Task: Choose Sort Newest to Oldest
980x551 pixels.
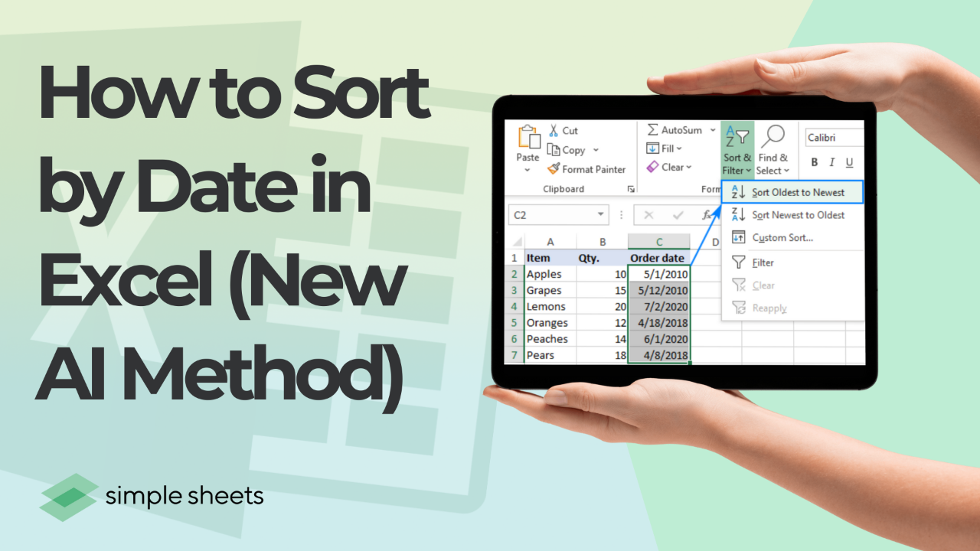Action: [792, 215]
